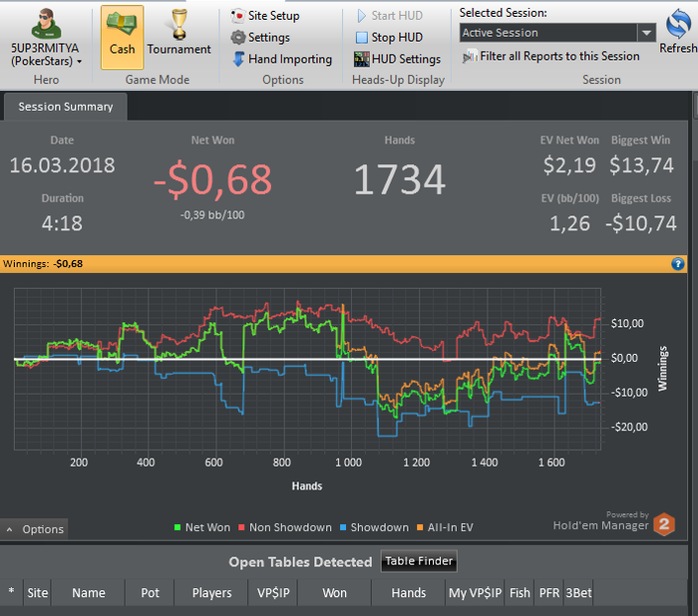The height and width of the screenshot is (616, 698).
Task: Toggle the Showdown blue legend
Action: [374, 527]
